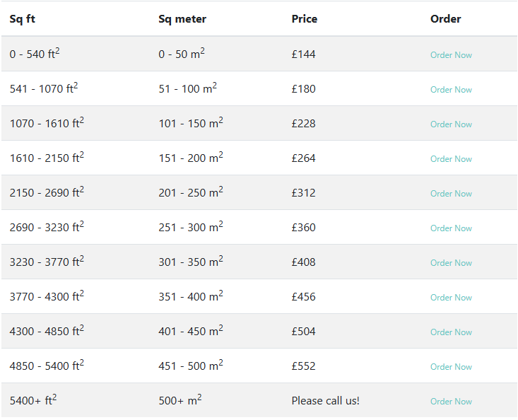Order the 351 - 400 m² option
The width and height of the screenshot is (518, 420).
[x=451, y=298]
